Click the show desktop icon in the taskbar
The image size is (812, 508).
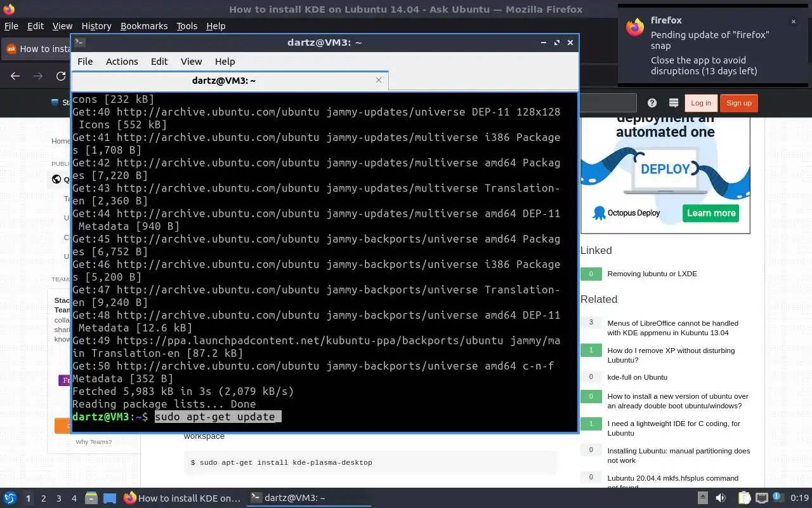coord(109,498)
